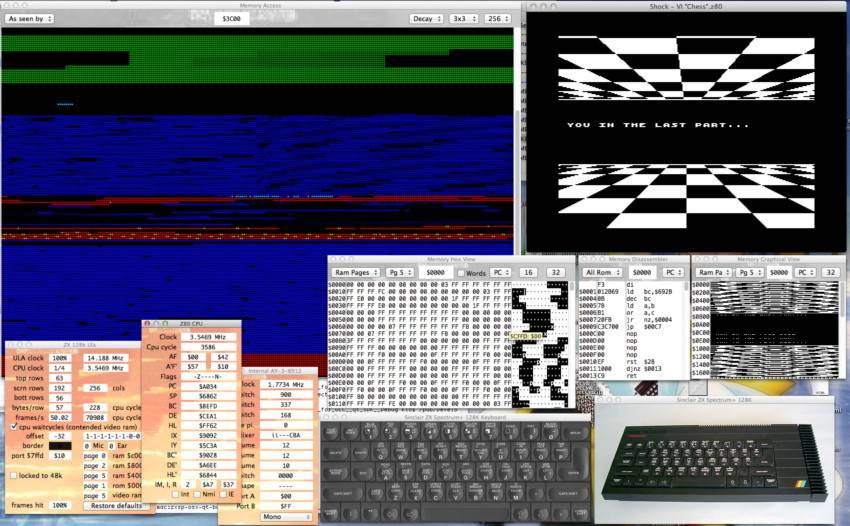Click the Restore defaults button
This screenshot has width=850, height=526.
(x=116, y=505)
